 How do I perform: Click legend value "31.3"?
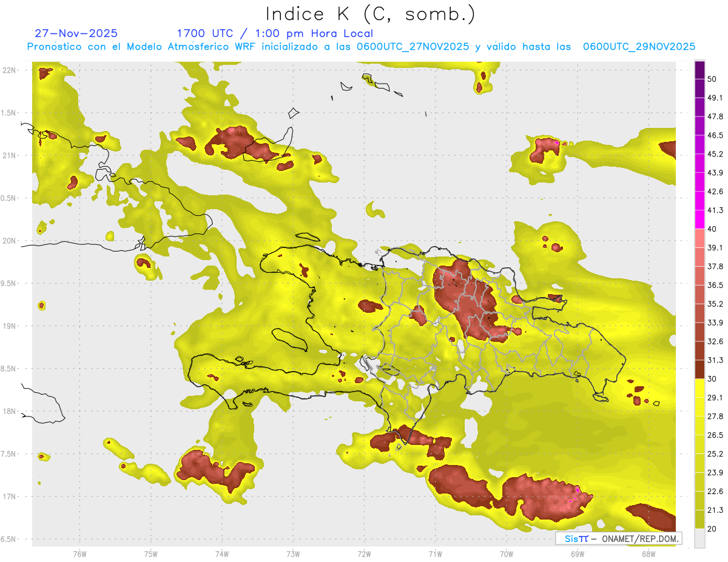(715, 360)
